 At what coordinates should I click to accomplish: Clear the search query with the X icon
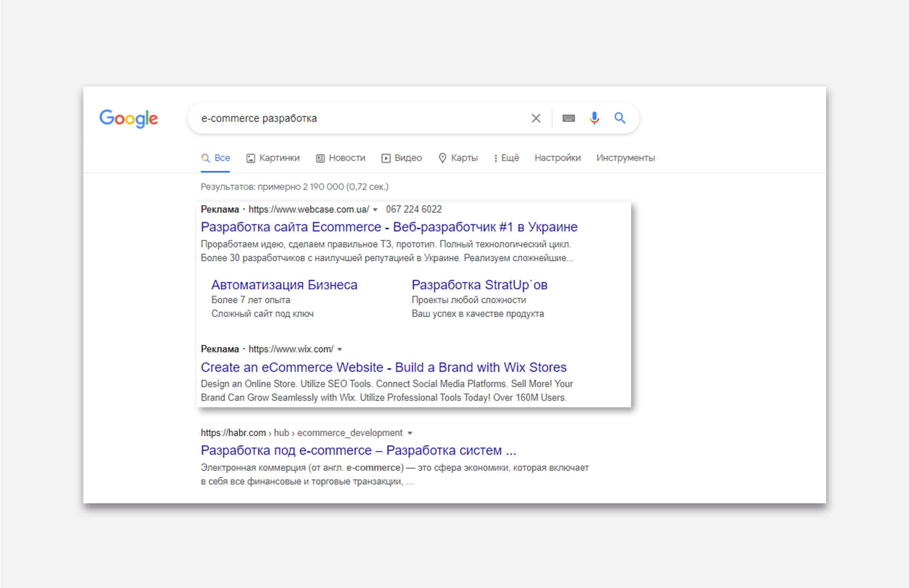(x=535, y=118)
